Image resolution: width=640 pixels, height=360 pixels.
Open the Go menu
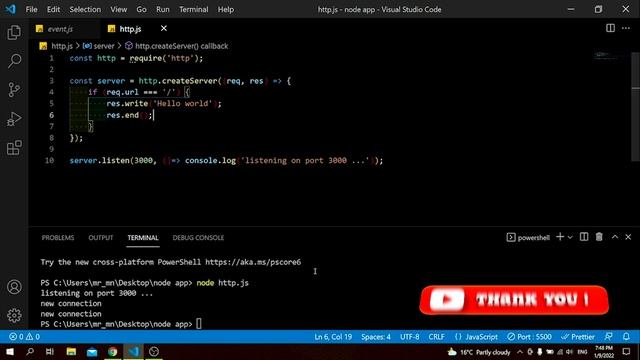(141, 9)
